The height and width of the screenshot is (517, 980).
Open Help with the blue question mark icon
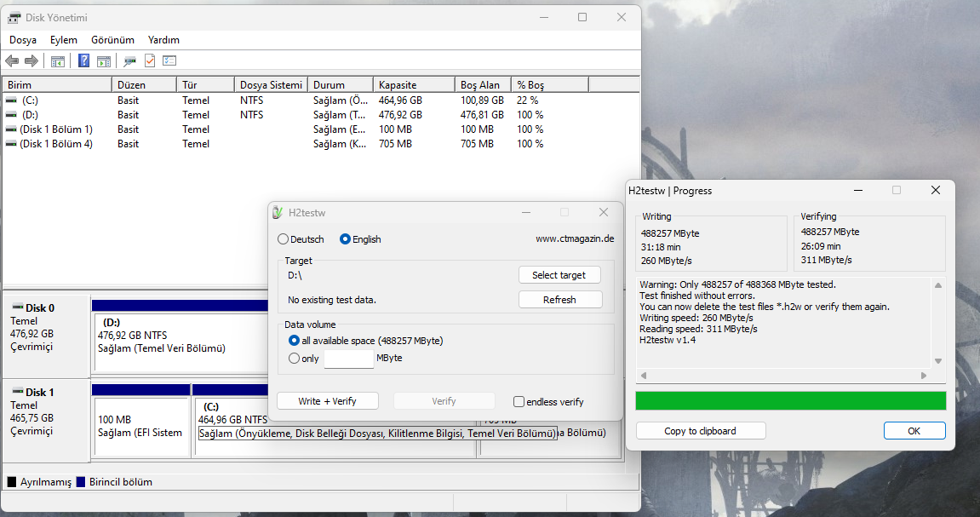(x=83, y=60)
